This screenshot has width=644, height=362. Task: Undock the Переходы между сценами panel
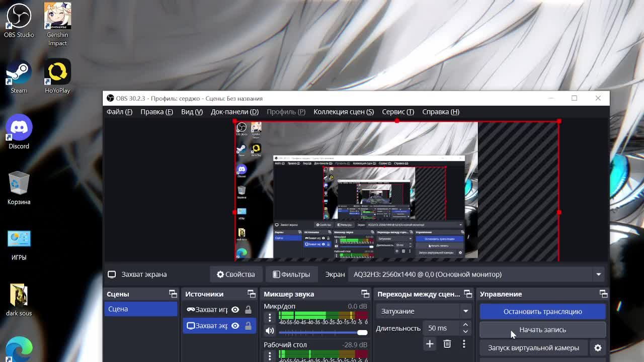pyautogui.click(x=468, y=294)
